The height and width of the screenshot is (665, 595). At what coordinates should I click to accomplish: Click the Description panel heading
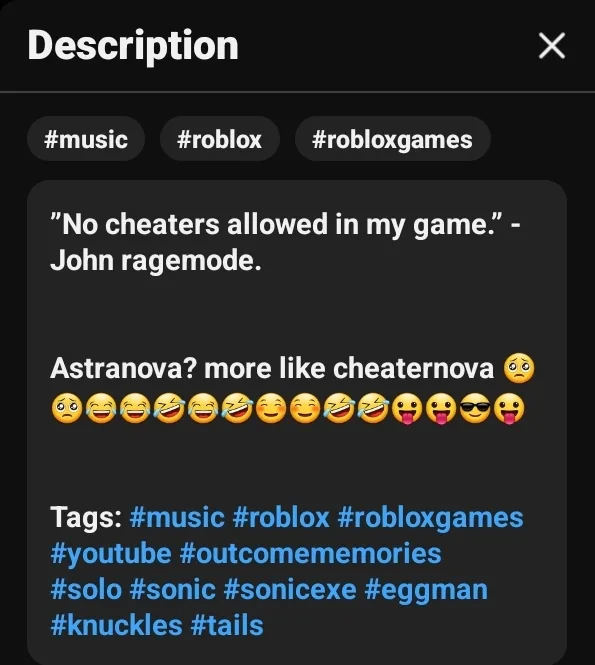point(133,46)
